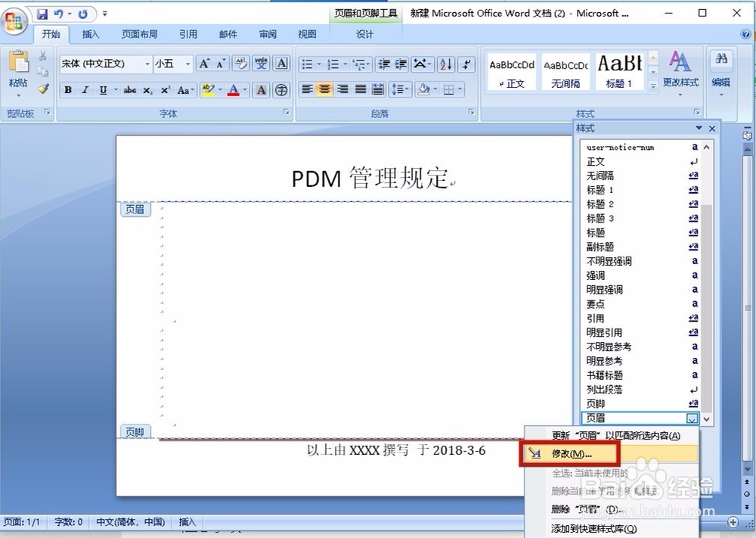Decrease paragraph indent
Screen dimensions: 756x538
pos(384,64)
